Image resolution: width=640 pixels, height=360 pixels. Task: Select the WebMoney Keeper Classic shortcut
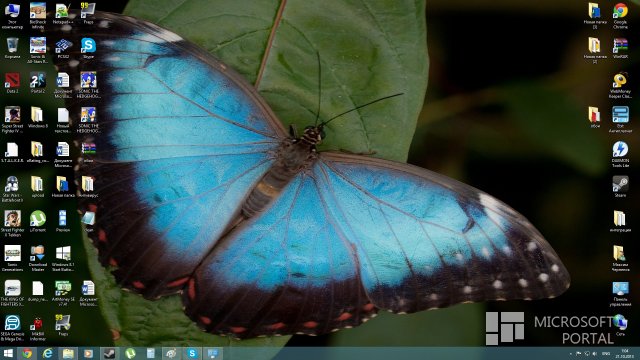tap(620, 85)
